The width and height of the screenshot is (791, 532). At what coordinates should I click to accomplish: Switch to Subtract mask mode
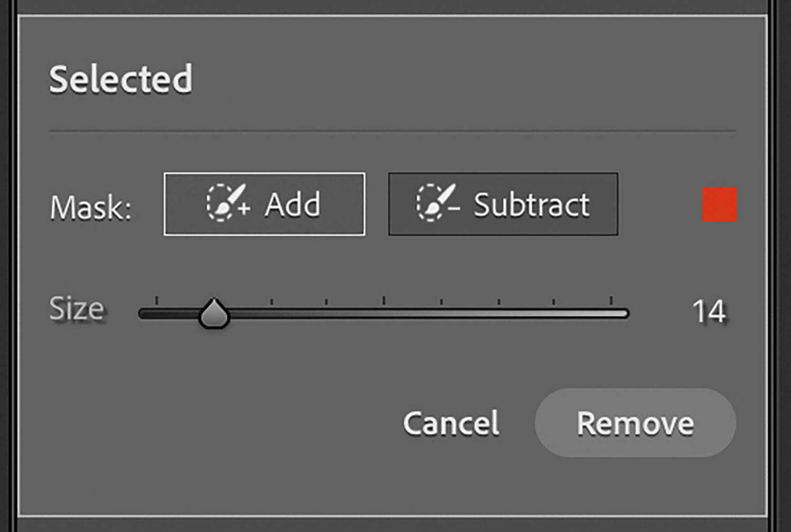coord(503,204)
